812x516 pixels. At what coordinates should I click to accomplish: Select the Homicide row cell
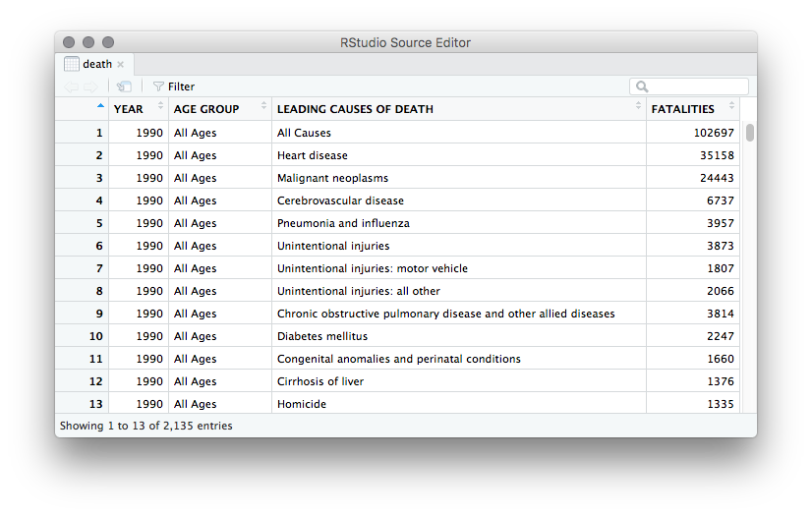pos(302,404)
